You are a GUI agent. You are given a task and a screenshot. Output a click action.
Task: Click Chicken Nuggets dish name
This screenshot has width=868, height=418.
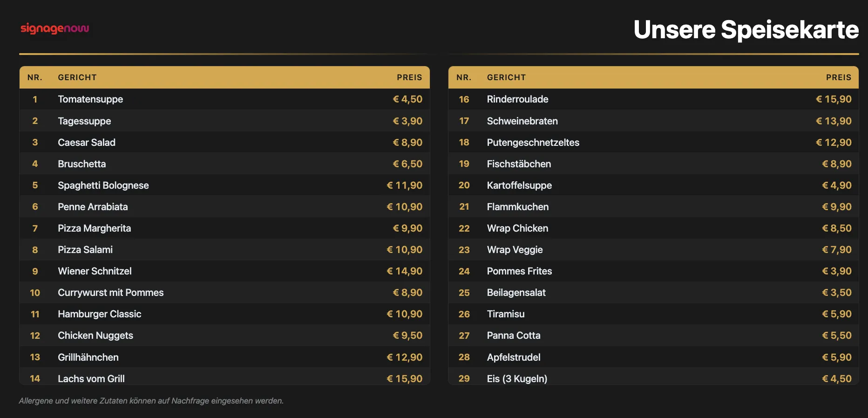[95, 336]
